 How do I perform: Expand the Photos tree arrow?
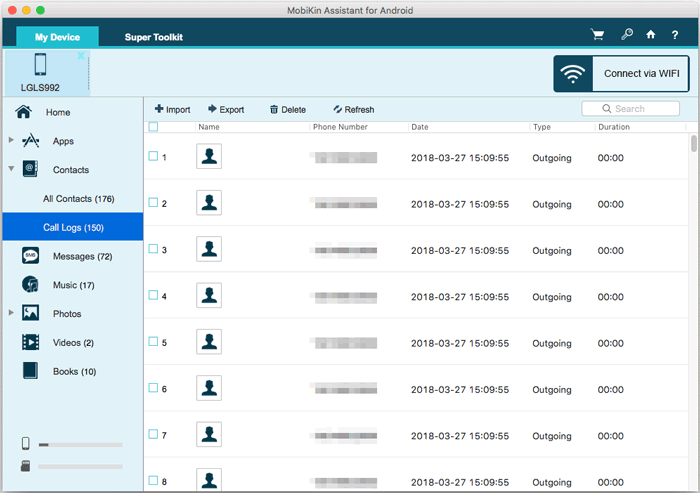pos(11,313)
